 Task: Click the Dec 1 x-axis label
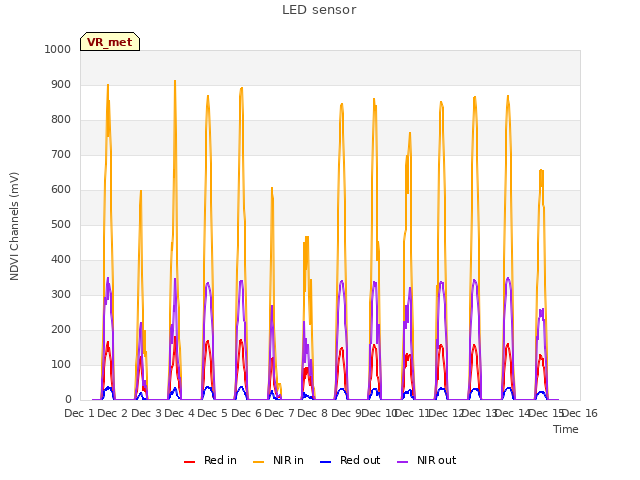pos(79,413)
